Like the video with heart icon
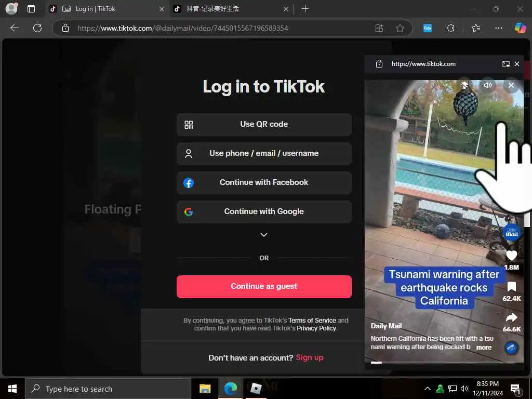Screen dimensions: 532x399 pos(512,255)
